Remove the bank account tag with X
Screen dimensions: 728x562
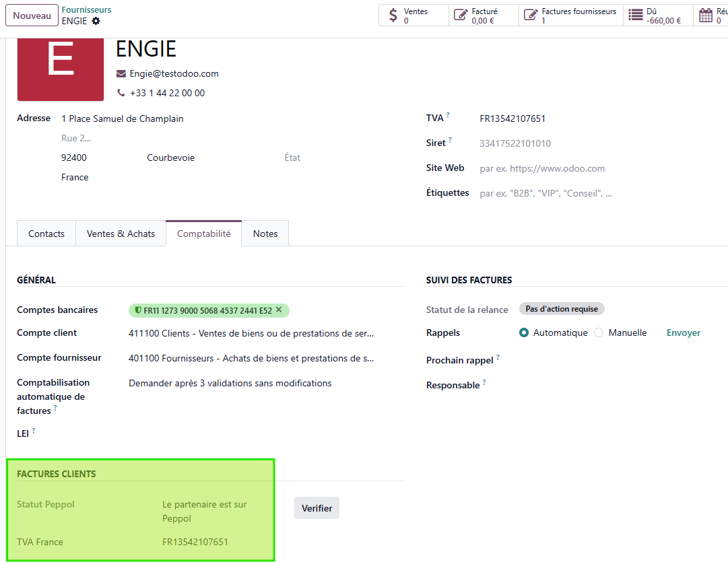click(x=279, y=310)
